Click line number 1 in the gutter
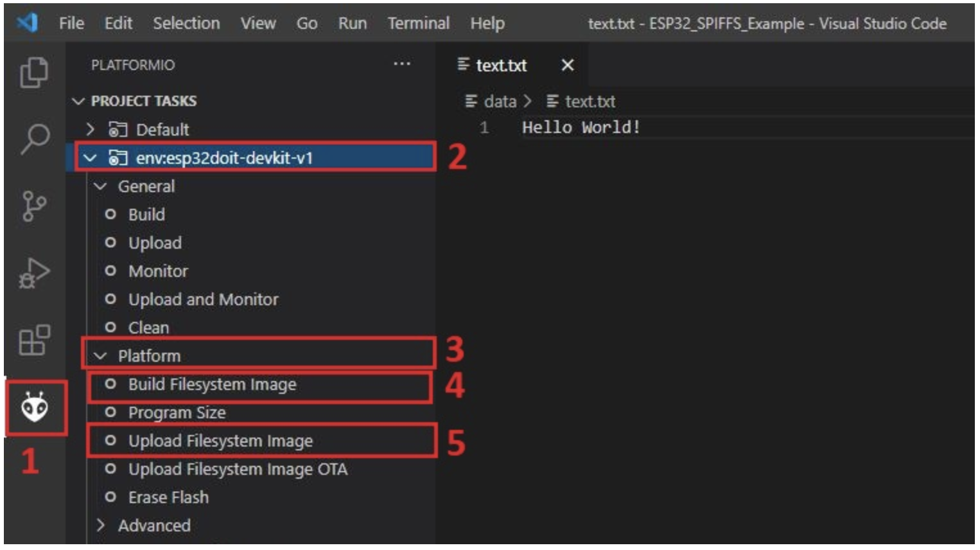 pyautogui.click(x=484, y=128)
